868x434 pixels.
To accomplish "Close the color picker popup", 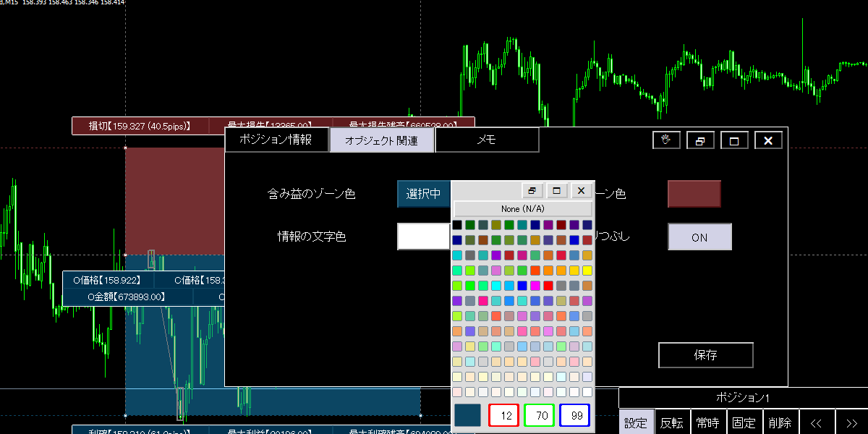I will click(582, 191).
